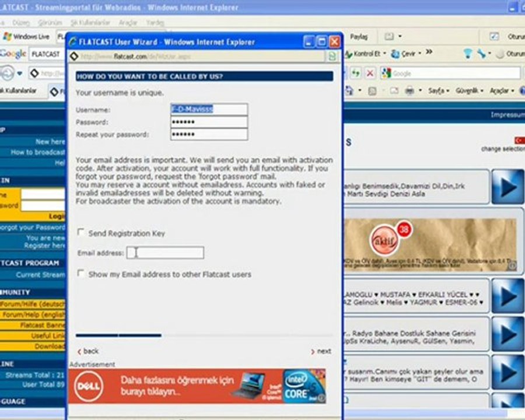This screenshot has height=420, width=525.
Task: Click the Impressum link on Flatcast page
Action: pos(508,115)
